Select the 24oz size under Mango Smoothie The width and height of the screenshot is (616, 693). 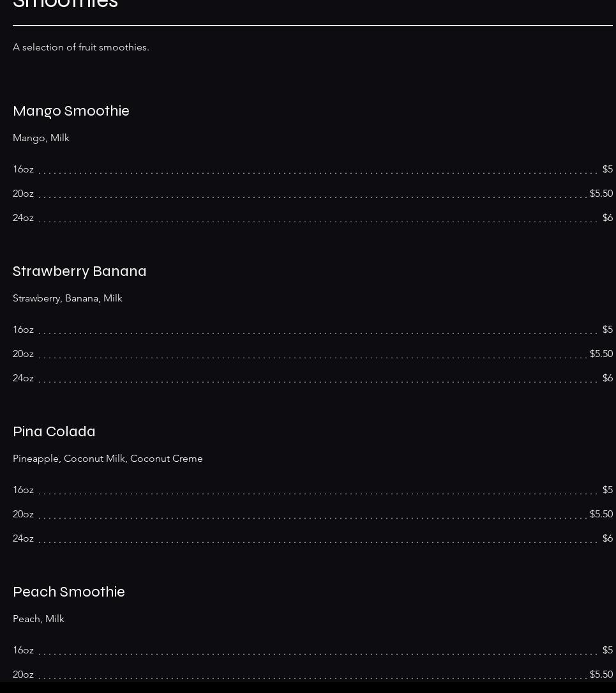point(23,218)
